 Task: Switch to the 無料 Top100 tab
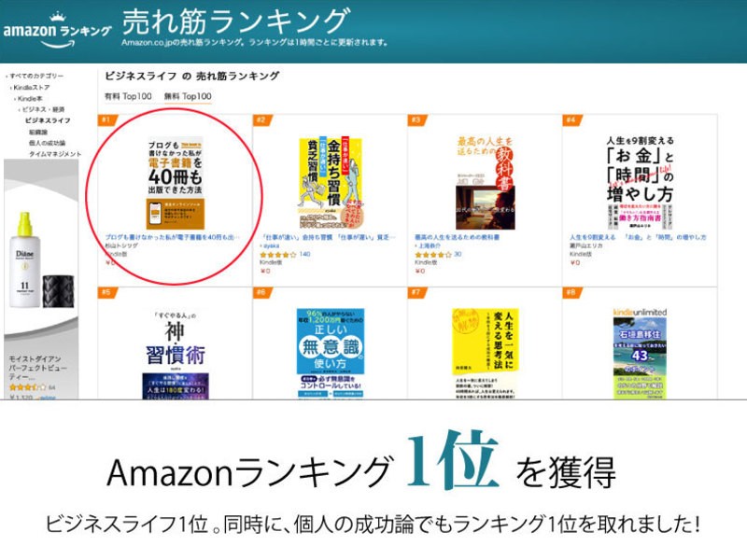click(188, 96)
